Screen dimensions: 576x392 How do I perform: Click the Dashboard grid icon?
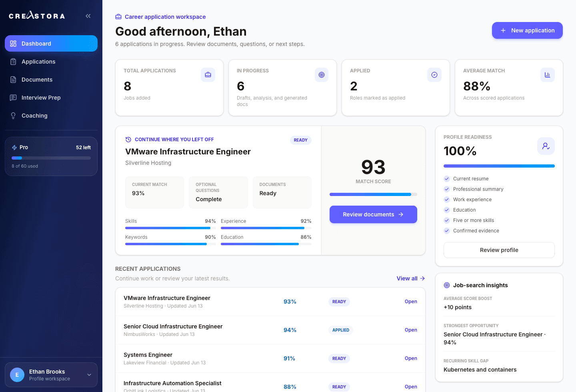click(x=13, y=44)
